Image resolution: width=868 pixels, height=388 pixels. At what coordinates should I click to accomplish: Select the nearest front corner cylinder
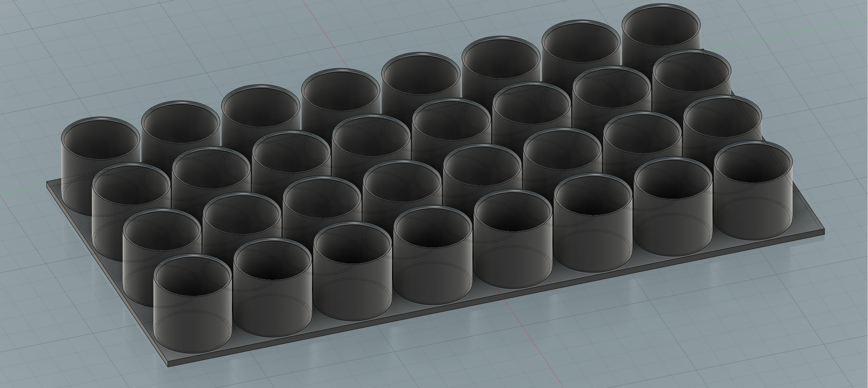(193, 303)
